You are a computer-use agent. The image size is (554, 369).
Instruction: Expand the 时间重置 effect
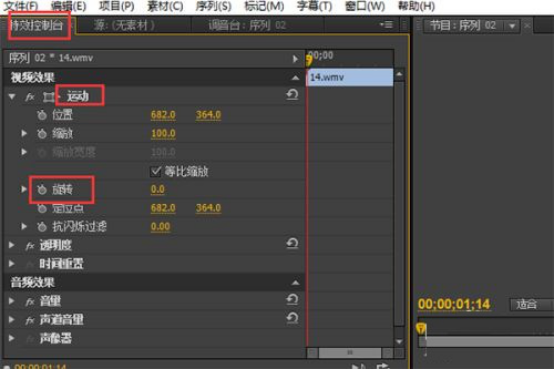pos(12,264)
